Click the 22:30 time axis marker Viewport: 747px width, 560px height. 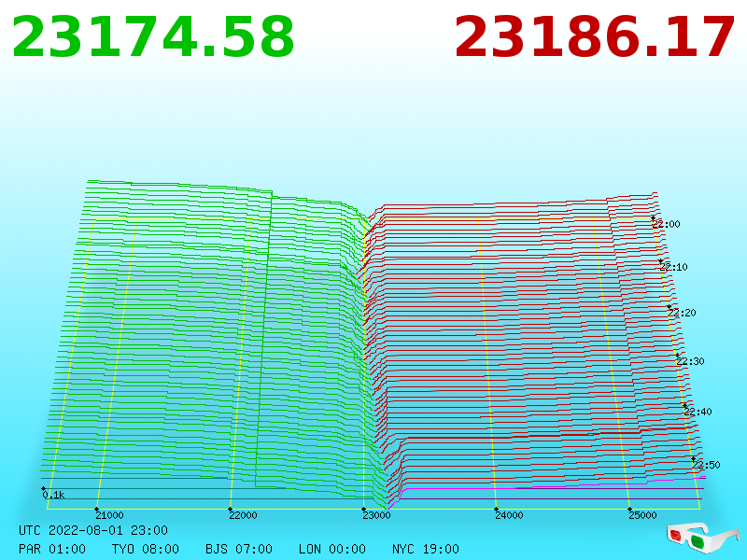[690, 361]
